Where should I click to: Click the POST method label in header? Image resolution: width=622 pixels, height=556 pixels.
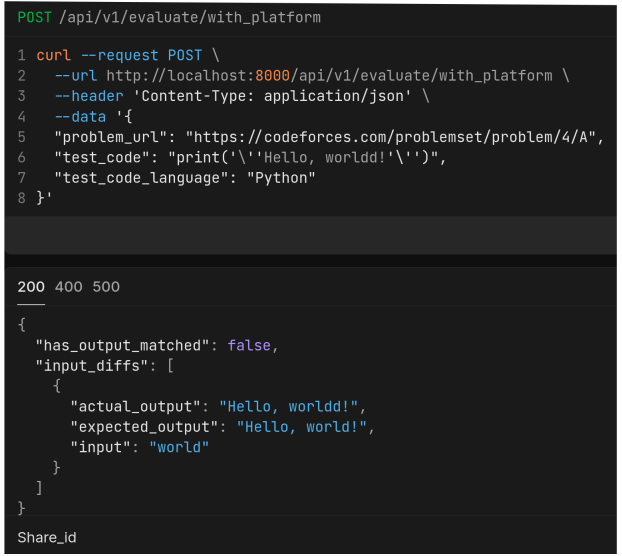click(35, 17)
